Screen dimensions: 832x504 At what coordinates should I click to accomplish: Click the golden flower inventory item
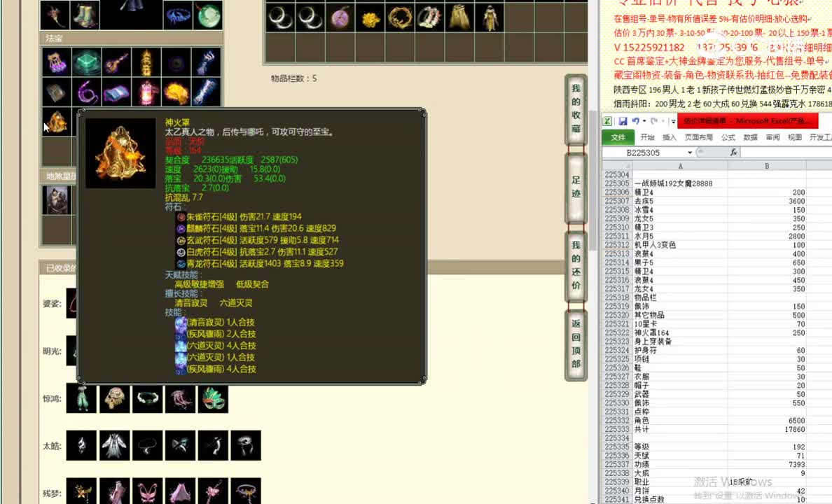(x=370, y=19)
